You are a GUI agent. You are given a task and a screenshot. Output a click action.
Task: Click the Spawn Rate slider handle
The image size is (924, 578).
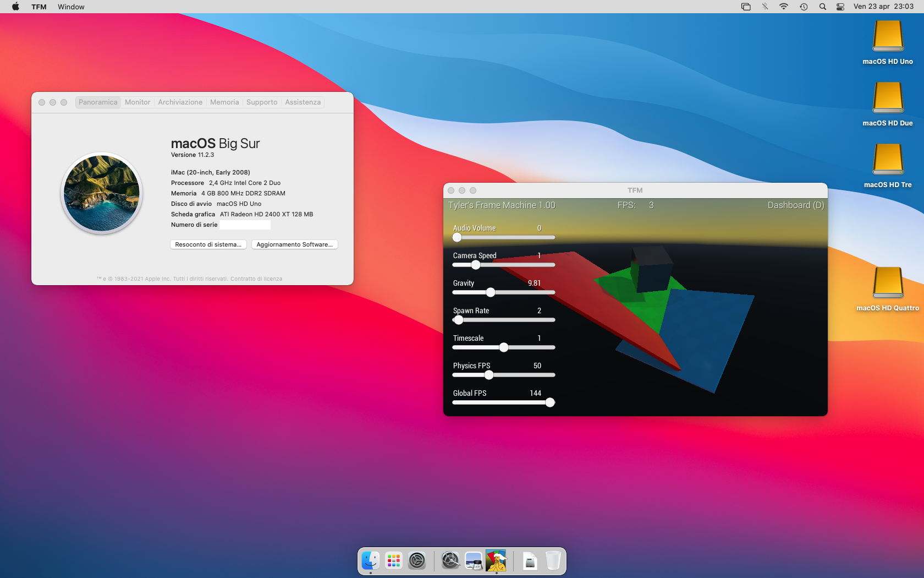tap(459, 320)
